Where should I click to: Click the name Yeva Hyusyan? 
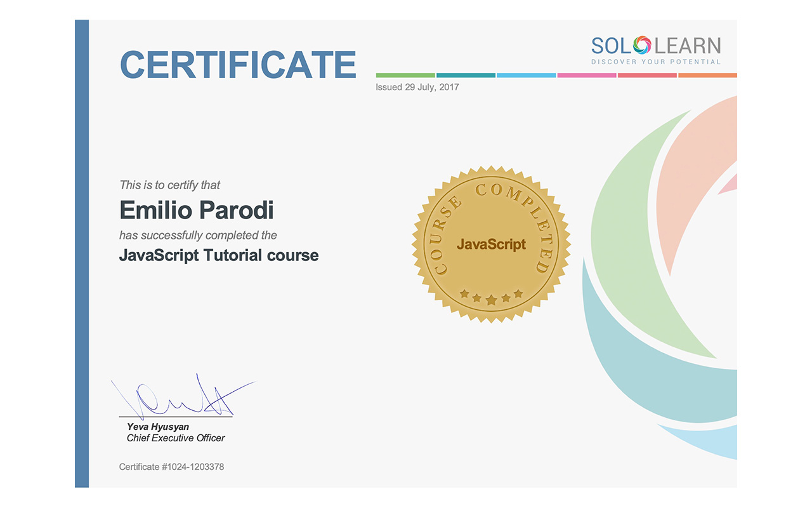click(x=158, y=427)
